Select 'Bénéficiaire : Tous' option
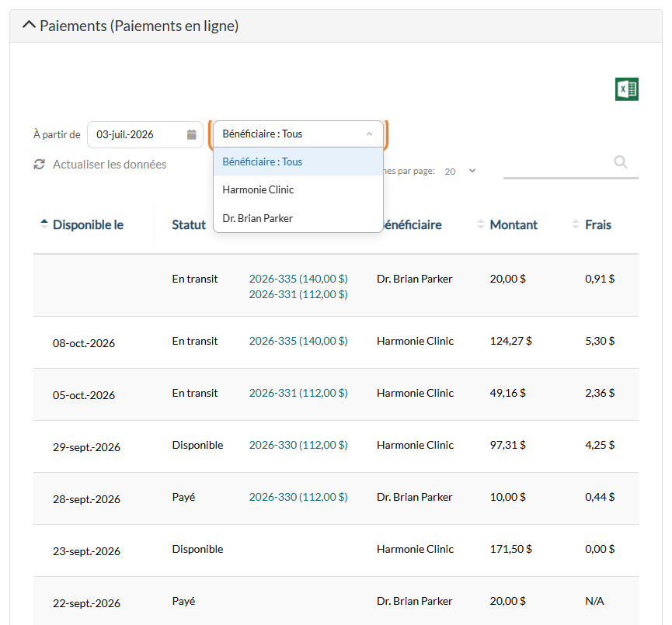This screenshot has width=672, height=625. point(298,161)
